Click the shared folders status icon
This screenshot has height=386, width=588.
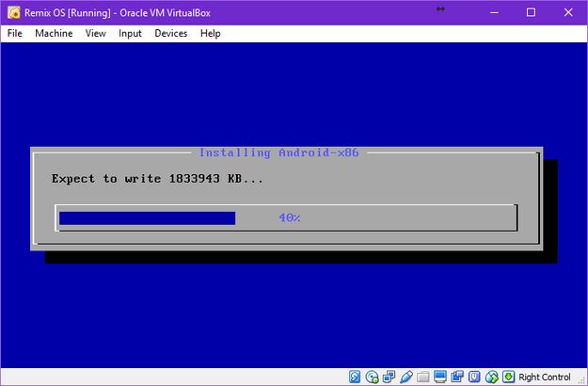423,377
